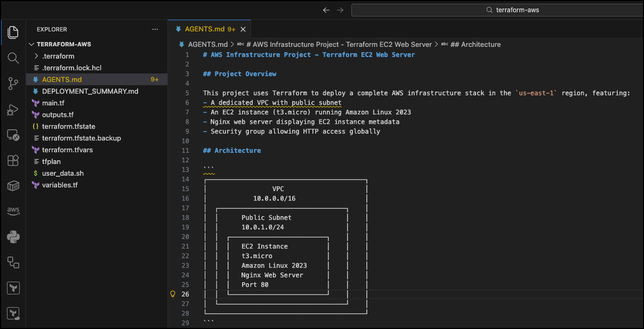Open the AWS Toolkit panel

[x=13, y=211]
